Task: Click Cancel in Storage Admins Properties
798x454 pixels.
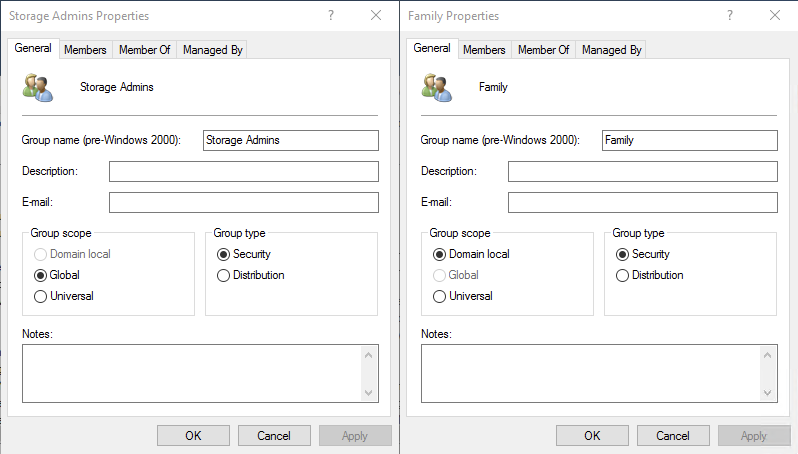Action: [274, 436]
